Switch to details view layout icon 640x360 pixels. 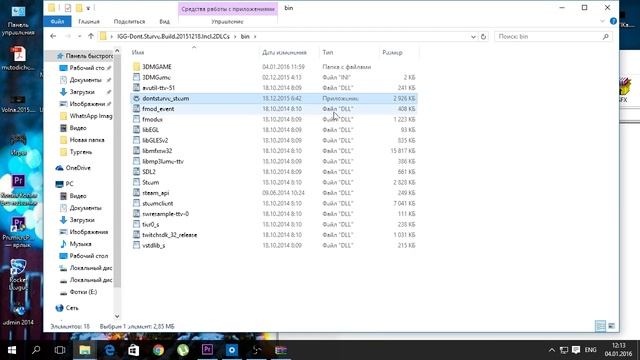tap(600, 326)
